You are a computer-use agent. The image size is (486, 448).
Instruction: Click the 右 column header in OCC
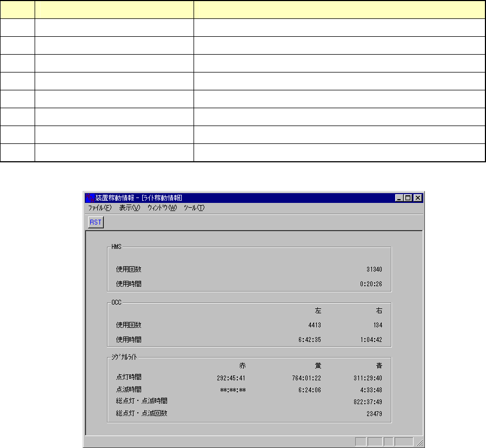coord(379,311)
